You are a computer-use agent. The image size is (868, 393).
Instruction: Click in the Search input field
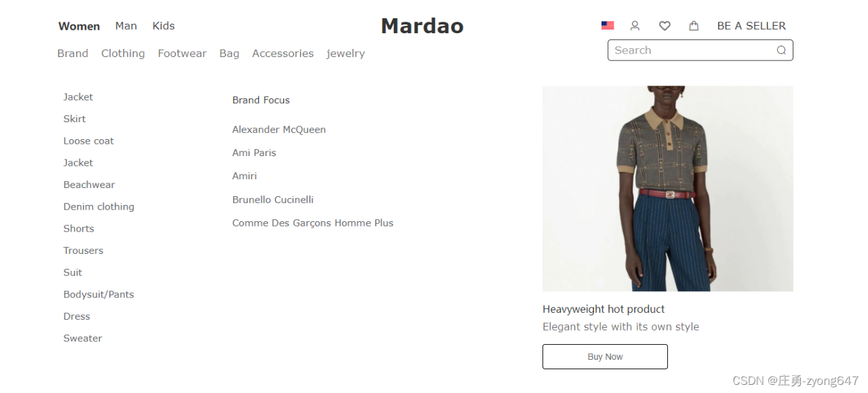(700, 50)
